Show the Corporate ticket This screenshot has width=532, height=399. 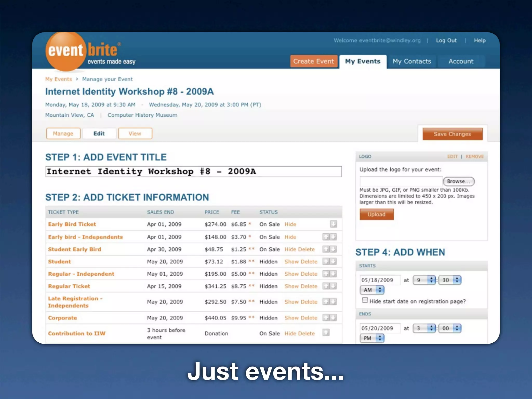pyautogui.click(x=291, y=318)
